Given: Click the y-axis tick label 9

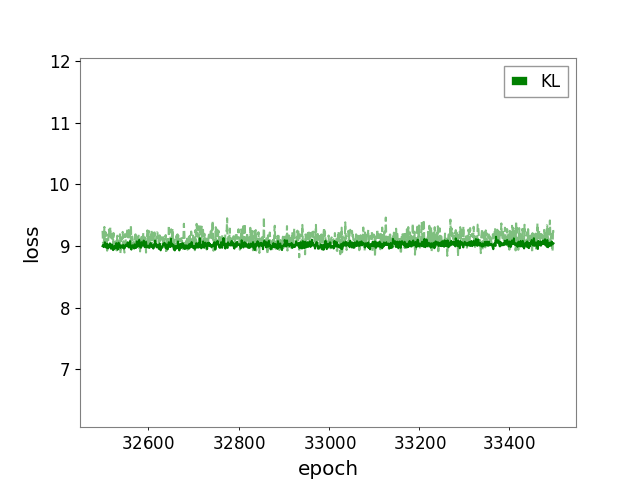Looking at the screenshot, I should click(x=65, y=247).
